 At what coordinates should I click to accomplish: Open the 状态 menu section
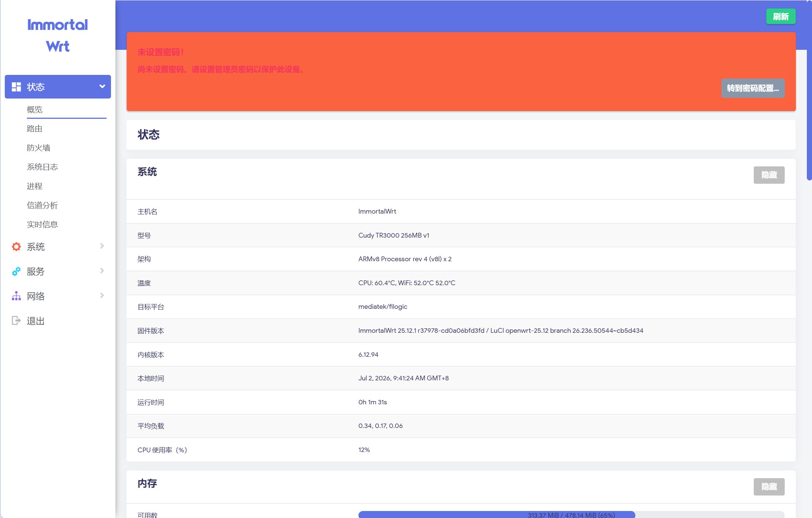pos(58,87)
